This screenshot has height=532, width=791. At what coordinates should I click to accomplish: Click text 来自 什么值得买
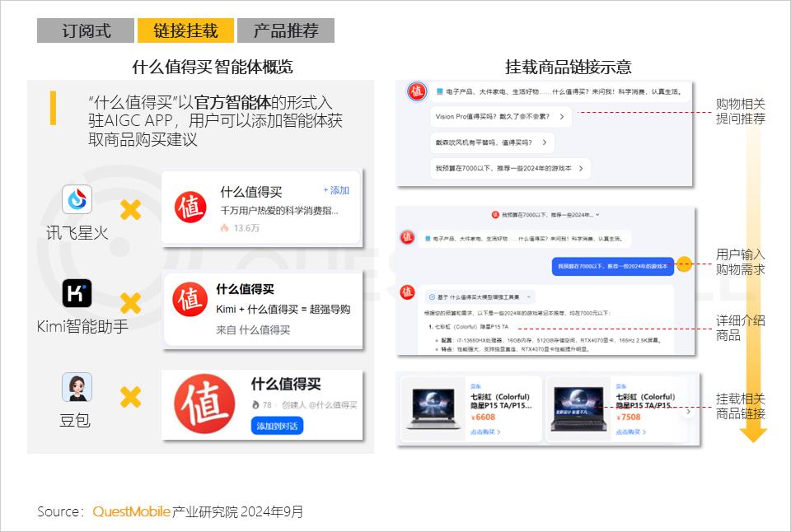coord(253,329)
